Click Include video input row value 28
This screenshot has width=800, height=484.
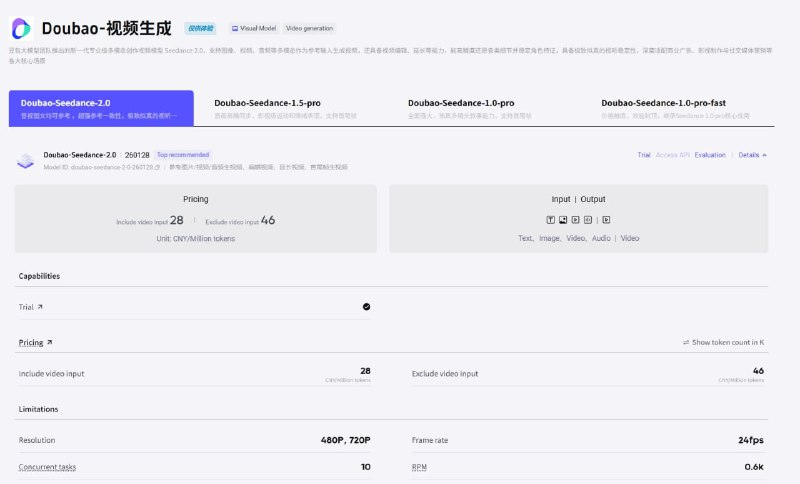[x=365, y=371]
